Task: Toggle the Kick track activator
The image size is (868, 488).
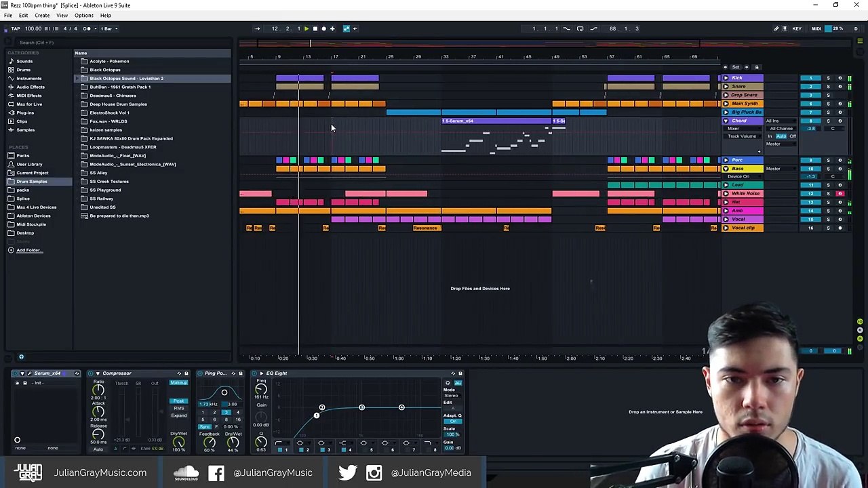Action: 810,78
